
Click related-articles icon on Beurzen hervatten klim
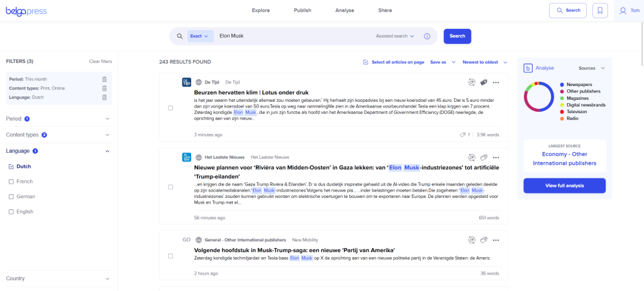point(471,82)
